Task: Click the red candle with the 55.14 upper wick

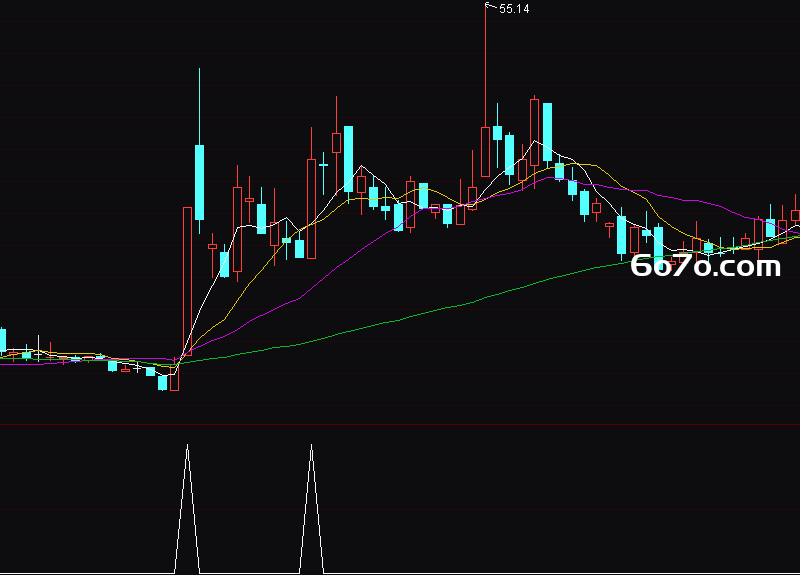Action: click(485, 152)
